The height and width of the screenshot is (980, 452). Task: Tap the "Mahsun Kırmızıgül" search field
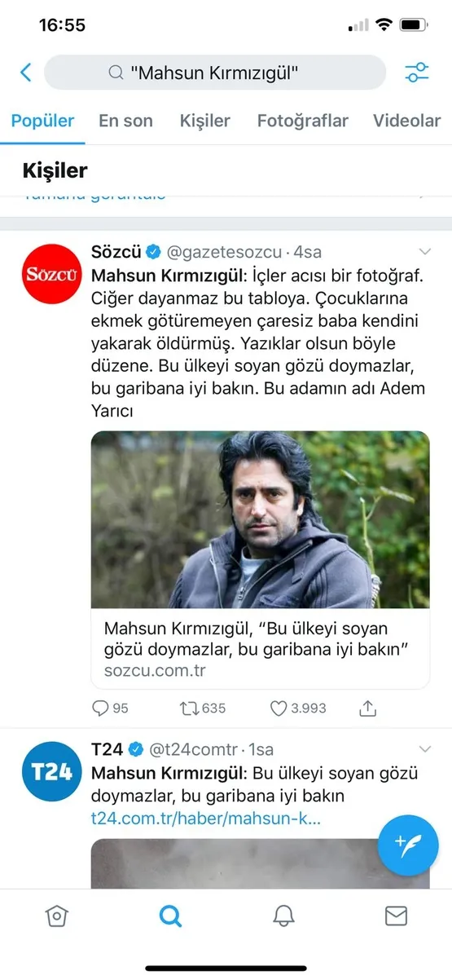pos(215,73)
